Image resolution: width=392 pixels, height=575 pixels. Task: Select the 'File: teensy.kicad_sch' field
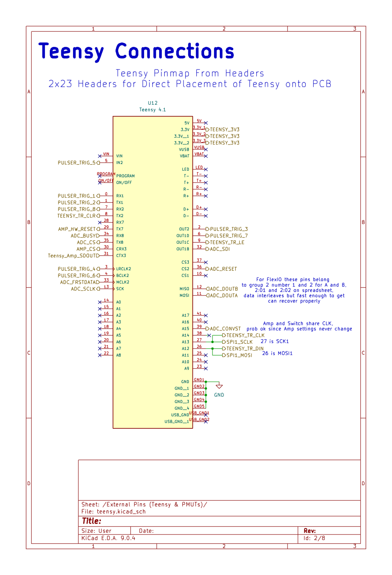click(114, 512)
